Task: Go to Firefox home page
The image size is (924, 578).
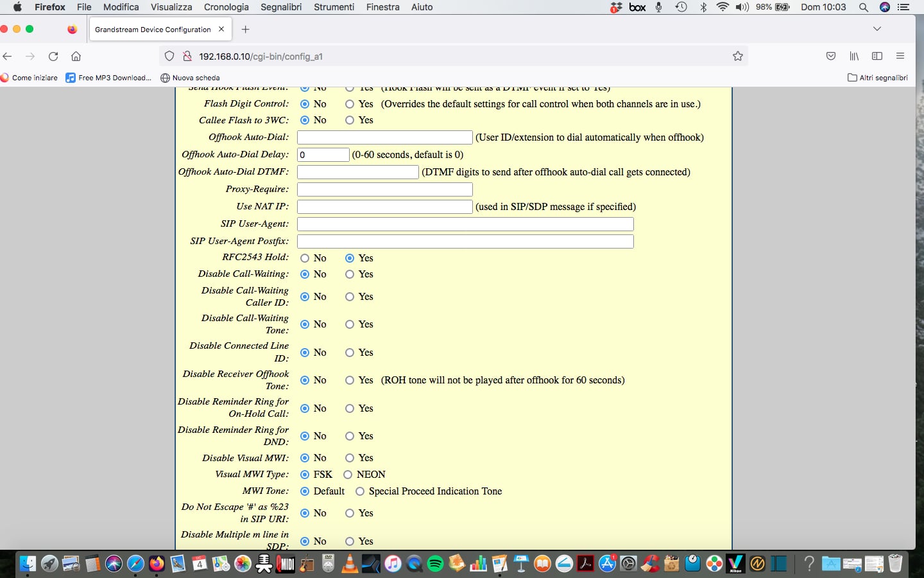Action: point(76,57)
